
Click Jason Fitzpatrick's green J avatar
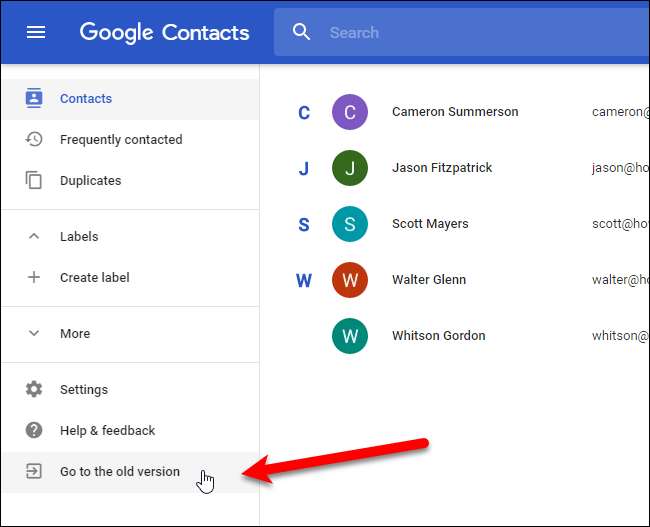[x=350, y=168]
